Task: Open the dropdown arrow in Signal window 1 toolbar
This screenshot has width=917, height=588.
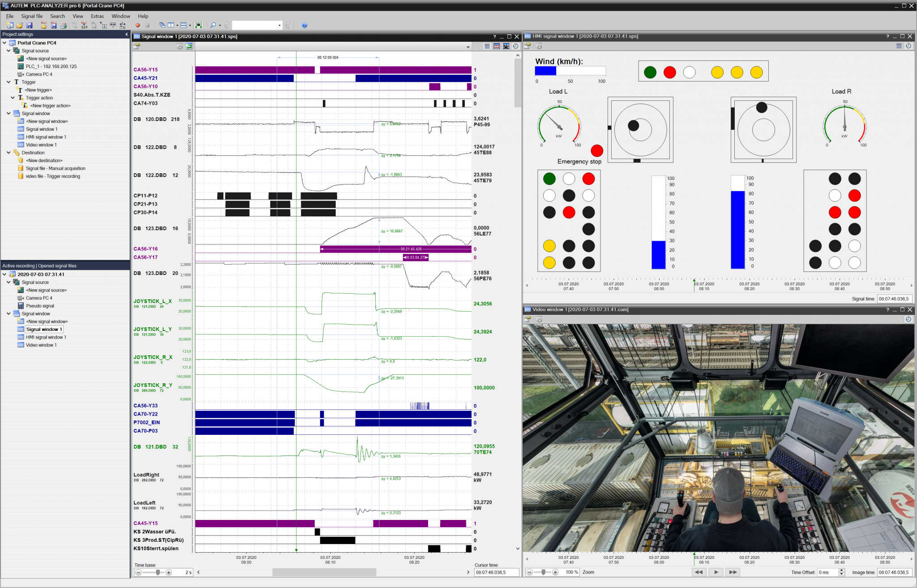Action: 468,47
